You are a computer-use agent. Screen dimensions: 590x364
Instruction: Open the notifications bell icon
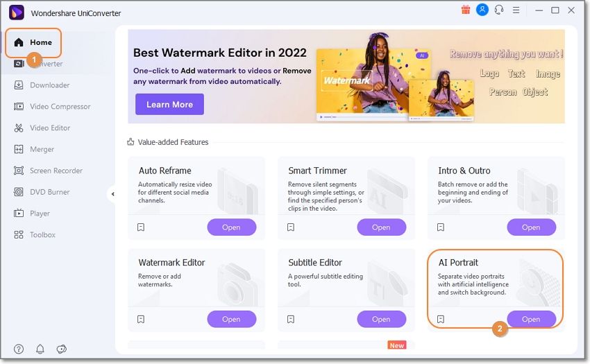40,349
